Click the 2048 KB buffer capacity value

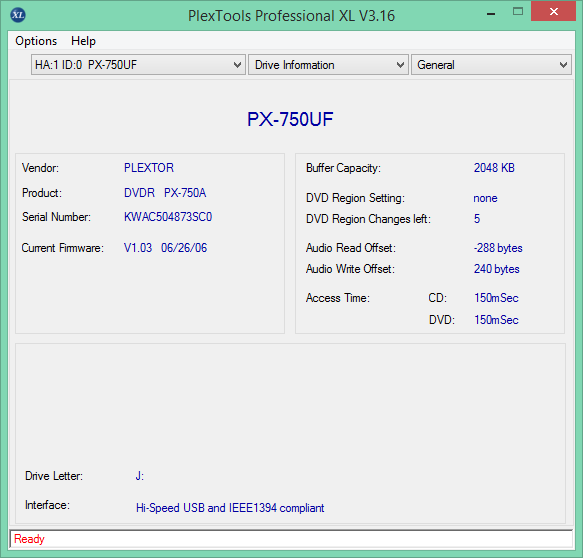(494, 168)
